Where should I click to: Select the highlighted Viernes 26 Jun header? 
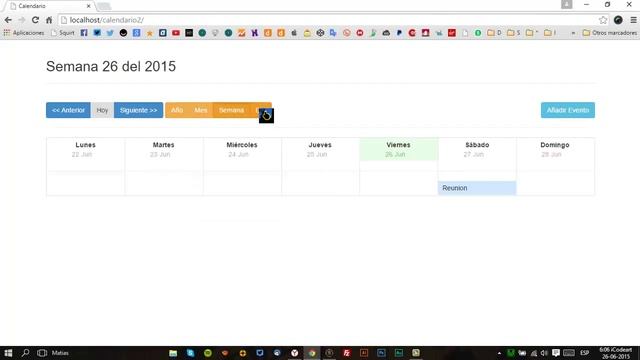398,149
